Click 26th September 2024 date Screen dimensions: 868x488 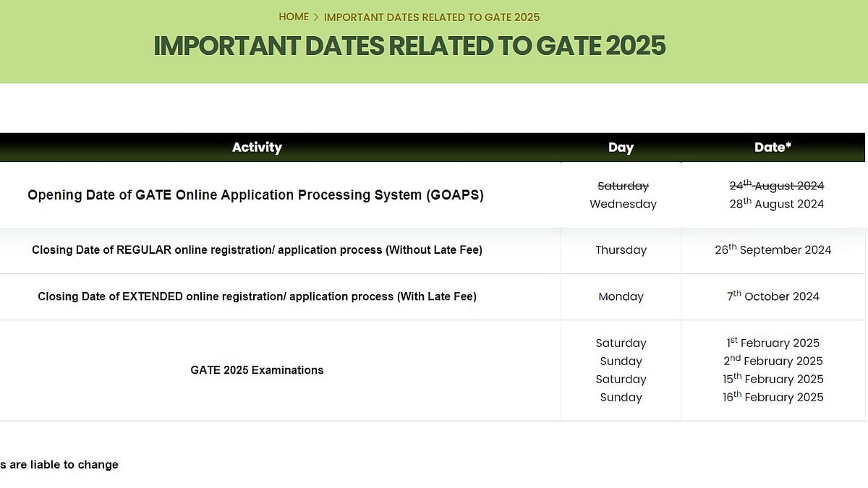point(773,249)
